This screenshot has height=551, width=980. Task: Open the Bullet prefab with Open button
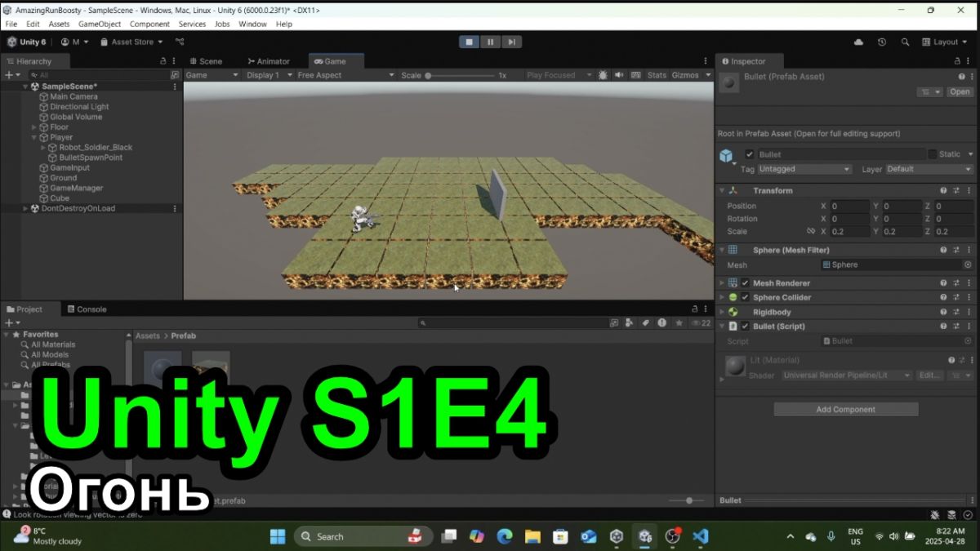(x=960, y=92)
